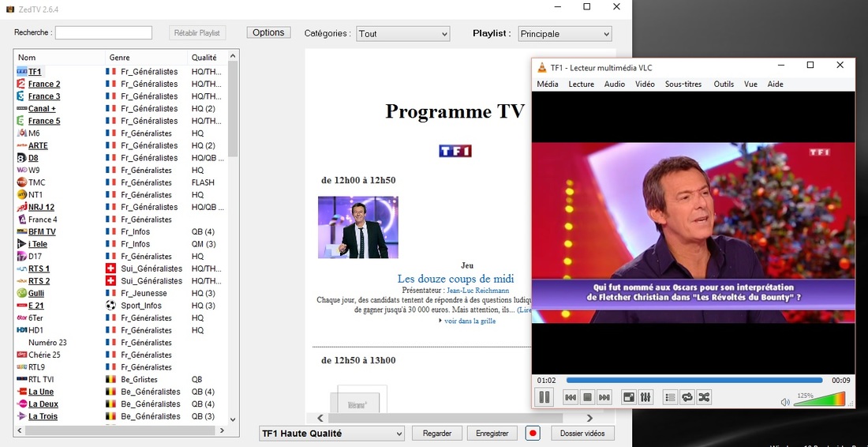Open VLC Aide menu
The height and width of the screenshot is (447, 868).
(x=776, y=85)
